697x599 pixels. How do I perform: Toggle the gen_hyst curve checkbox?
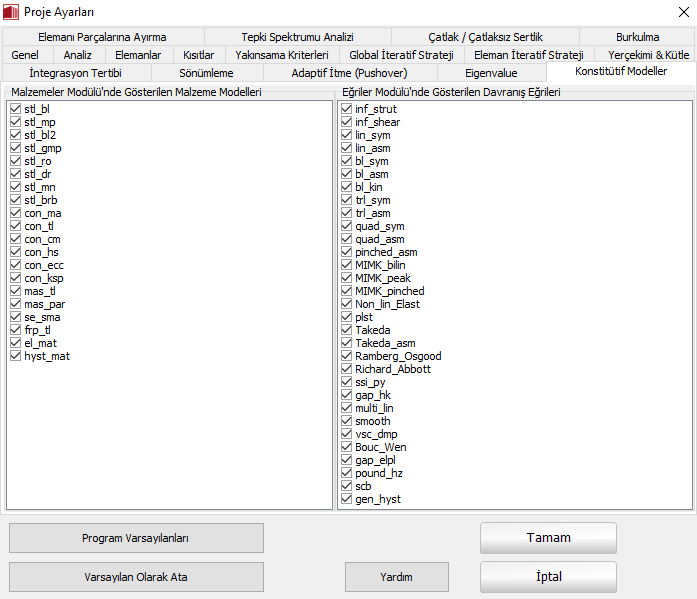tap(346, 499)
